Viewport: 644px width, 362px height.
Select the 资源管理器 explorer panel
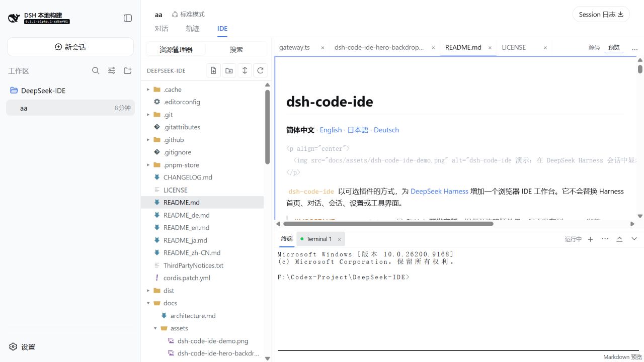tap(176, 49)
